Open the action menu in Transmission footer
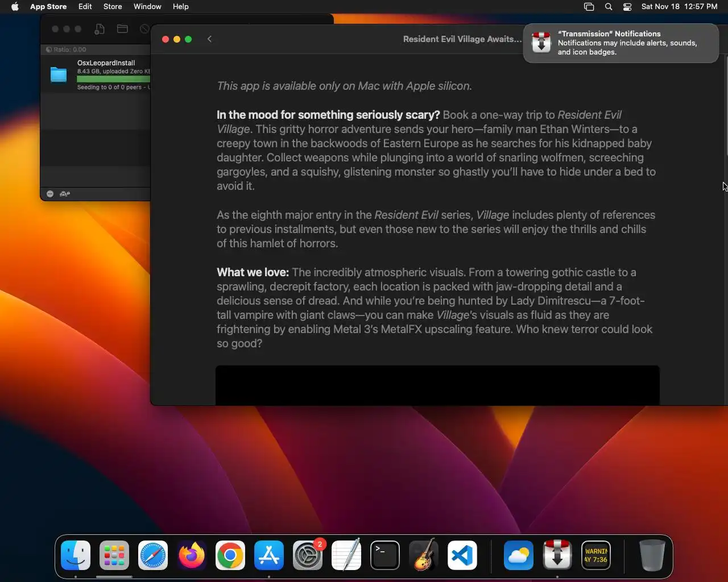The height and width of the screenshot is (582, 728). point(50,194)
